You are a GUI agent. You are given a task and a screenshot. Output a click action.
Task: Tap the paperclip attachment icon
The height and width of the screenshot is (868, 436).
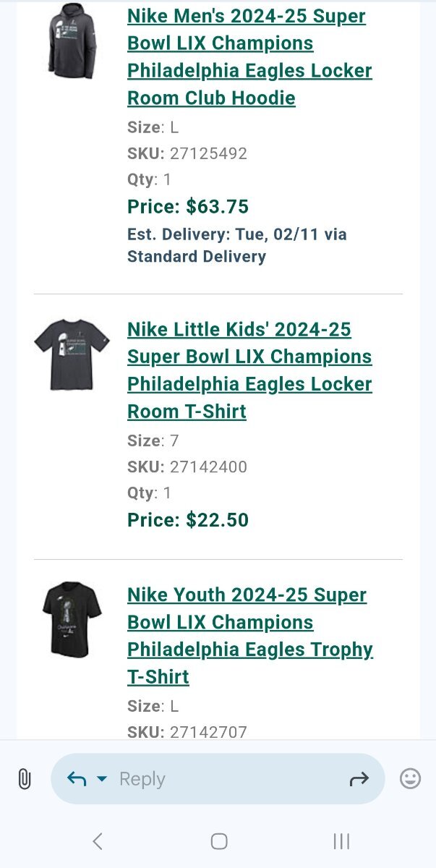(24, 779)
